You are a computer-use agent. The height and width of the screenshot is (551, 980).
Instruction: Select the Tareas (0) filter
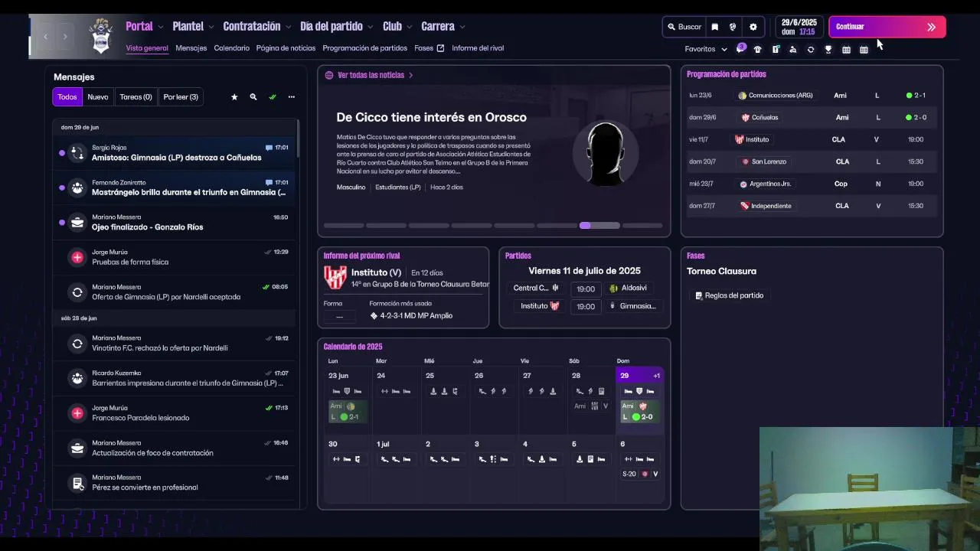[x=136, y=97]
